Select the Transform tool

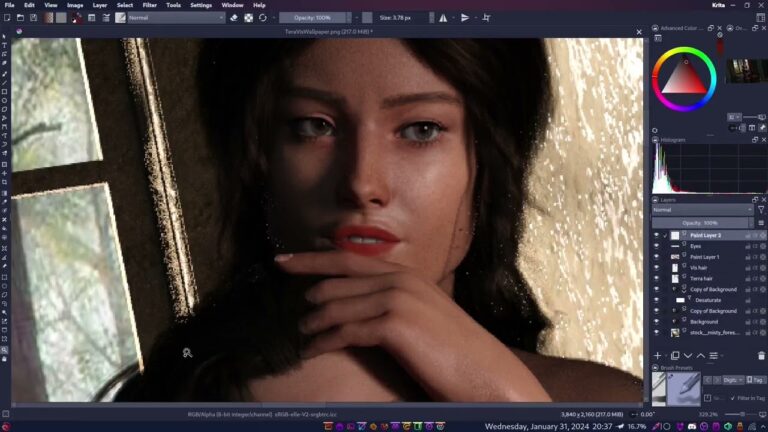(x=4, y=165)
